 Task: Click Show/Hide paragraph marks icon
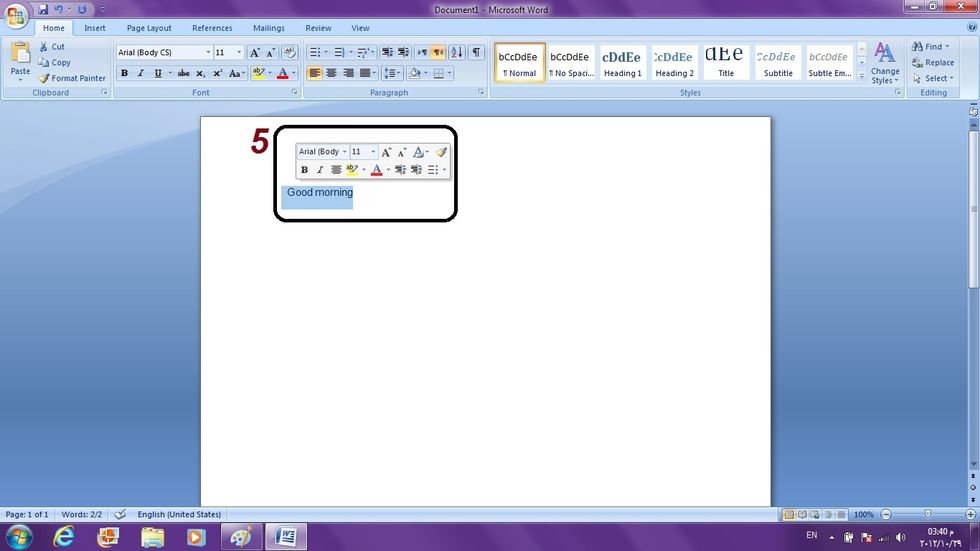click(476, 52)
